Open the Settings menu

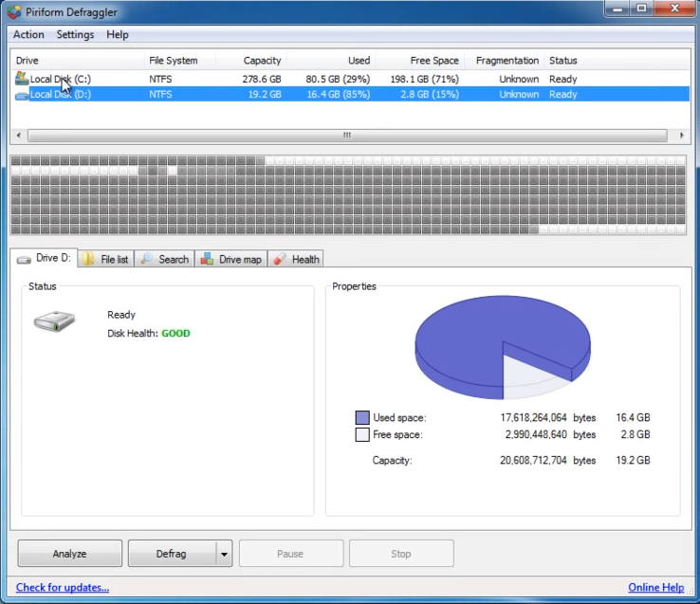point(75,34)
